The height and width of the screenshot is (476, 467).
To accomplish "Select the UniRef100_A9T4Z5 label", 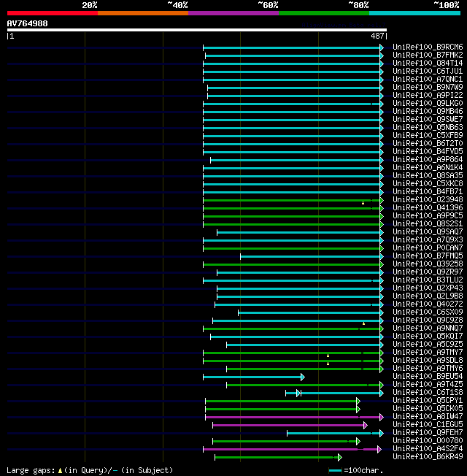I will [x=428, y=384].
